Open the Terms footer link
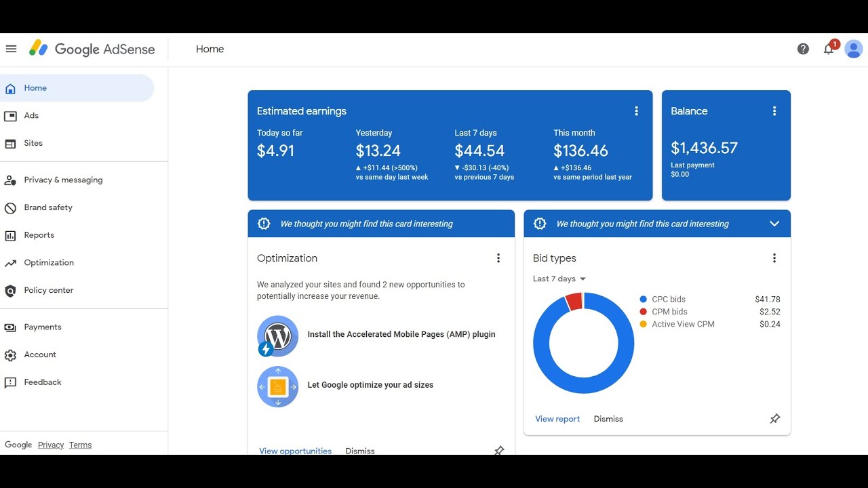This screenshot has height=488, width=868. click(80, 445)
